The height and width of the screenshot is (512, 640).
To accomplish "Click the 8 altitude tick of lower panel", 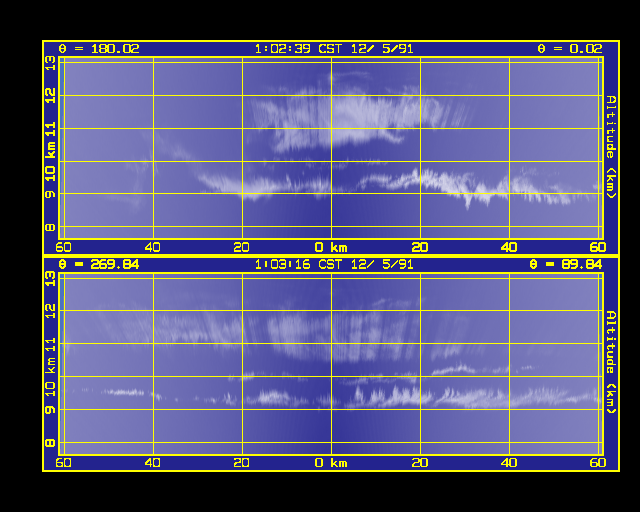I will coord(50,443).
